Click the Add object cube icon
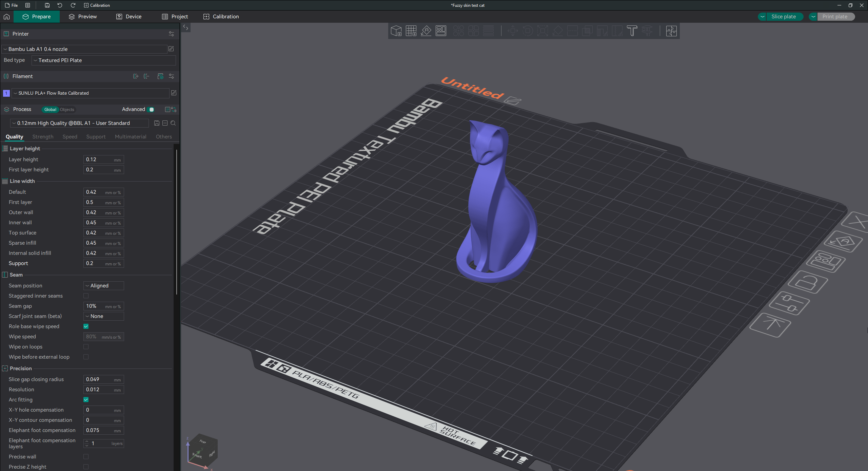 click(396, 31)
